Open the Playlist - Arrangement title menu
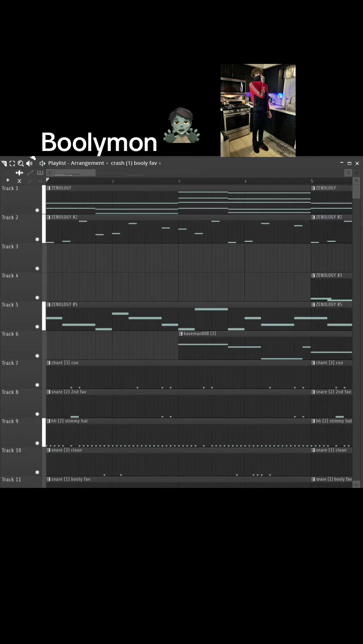This screenshot has width=363, height=644. [x=76, y=163]
